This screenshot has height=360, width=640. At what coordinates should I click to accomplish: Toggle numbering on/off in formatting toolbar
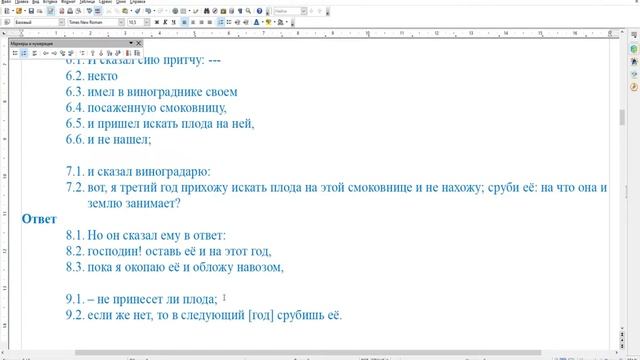point(221,22)
